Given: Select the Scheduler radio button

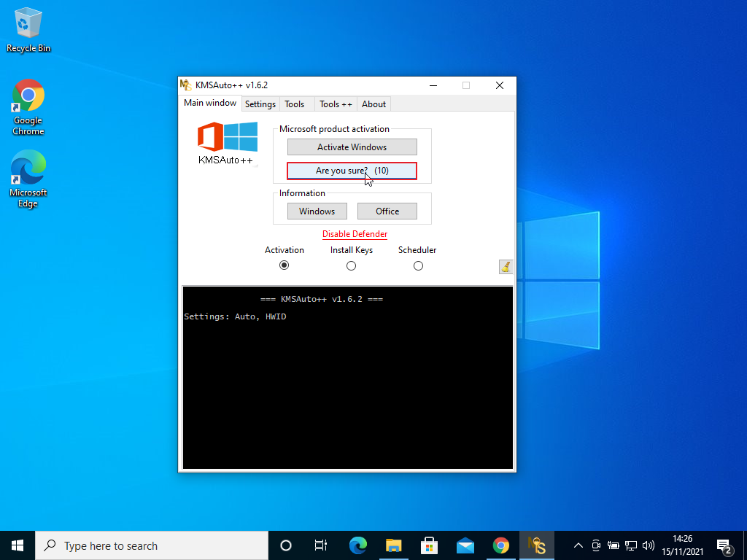Looking at the screenshot, I should coord(418,265).
